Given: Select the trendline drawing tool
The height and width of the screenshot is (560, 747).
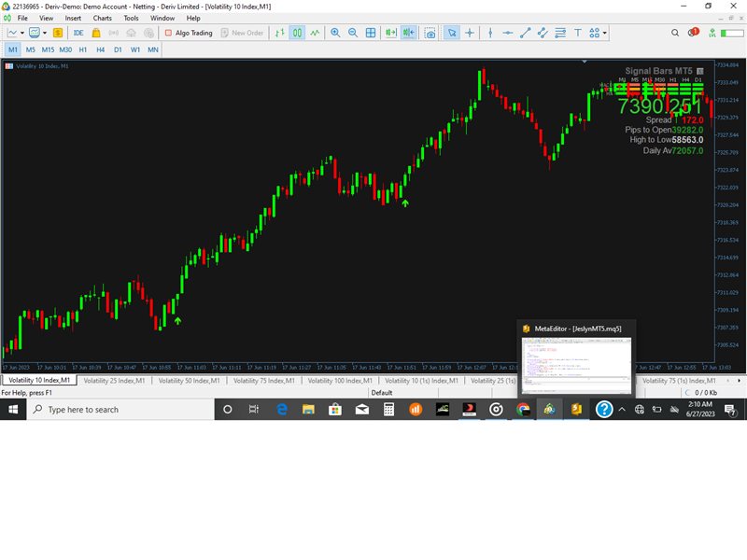Looking at the screenshot, I should [x=526, y=33].
